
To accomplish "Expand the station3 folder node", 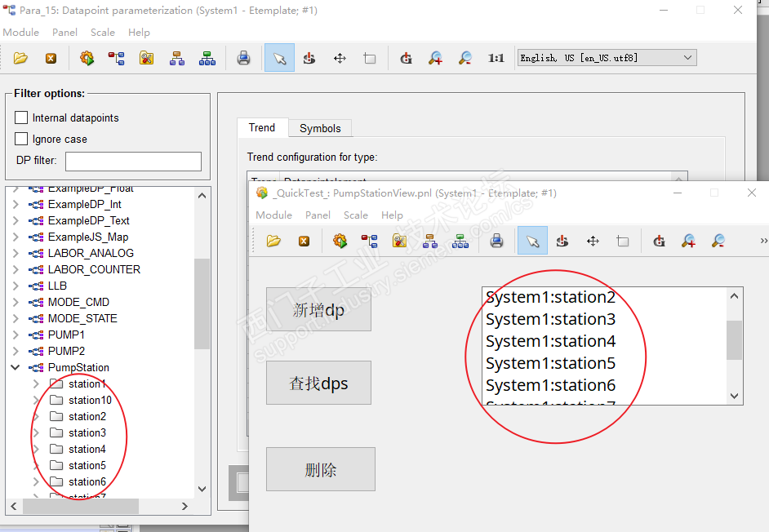I will [36, 433].
